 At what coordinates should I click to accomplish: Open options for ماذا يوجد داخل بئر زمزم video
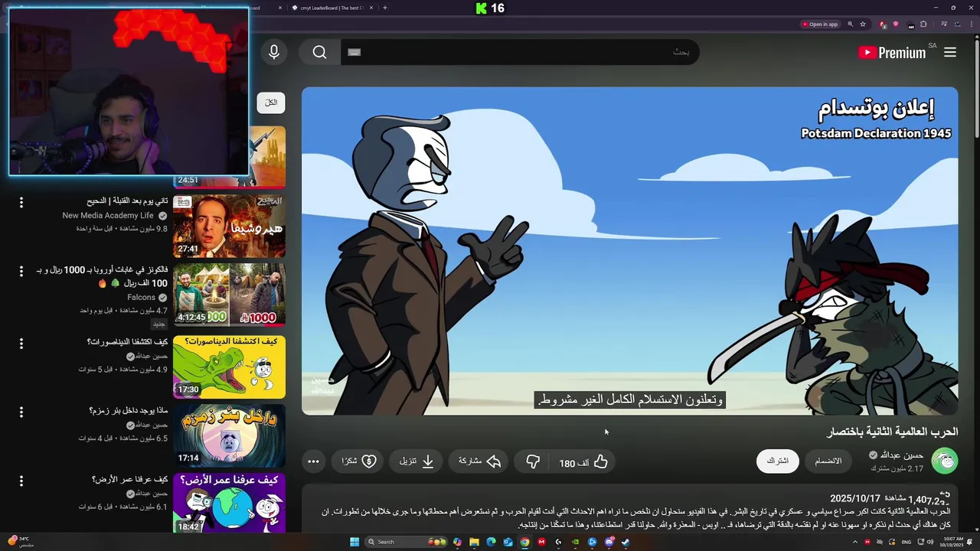21,412
